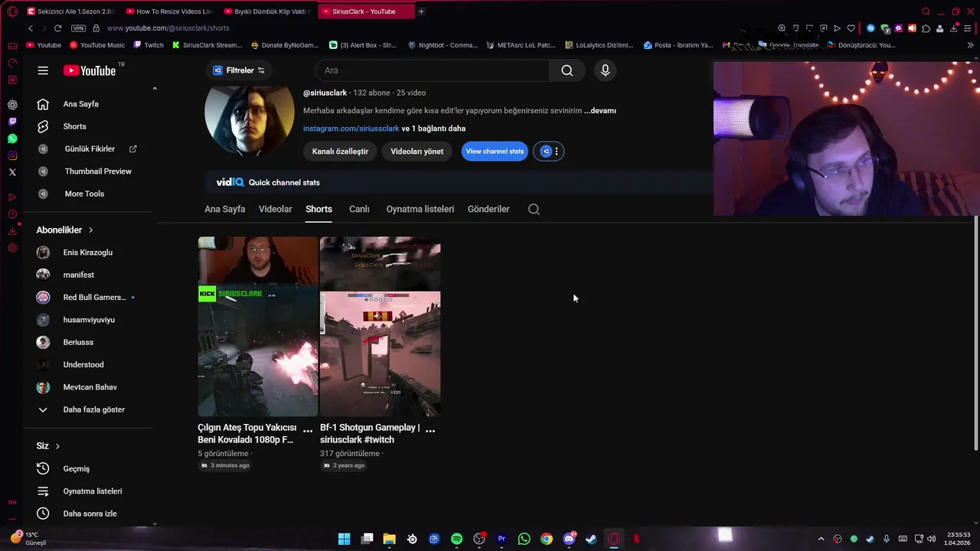980x551 pixels.
Task: Switch to Gönderiler channel tab
Action: tap(488, 209)
